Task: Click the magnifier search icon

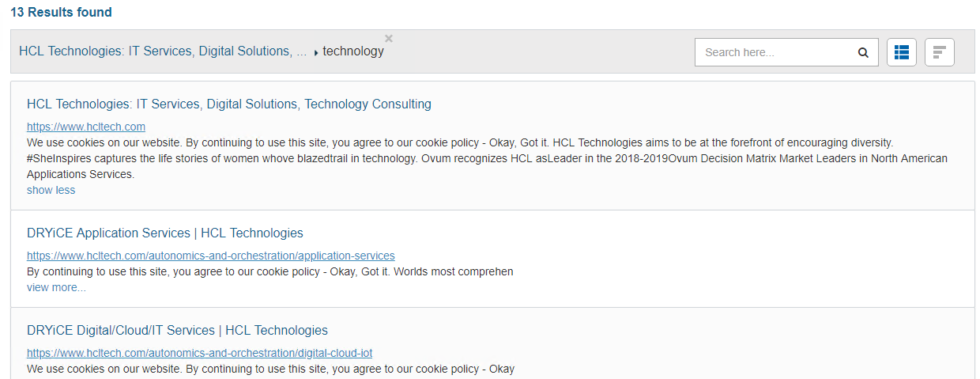Action: point(863,53)
